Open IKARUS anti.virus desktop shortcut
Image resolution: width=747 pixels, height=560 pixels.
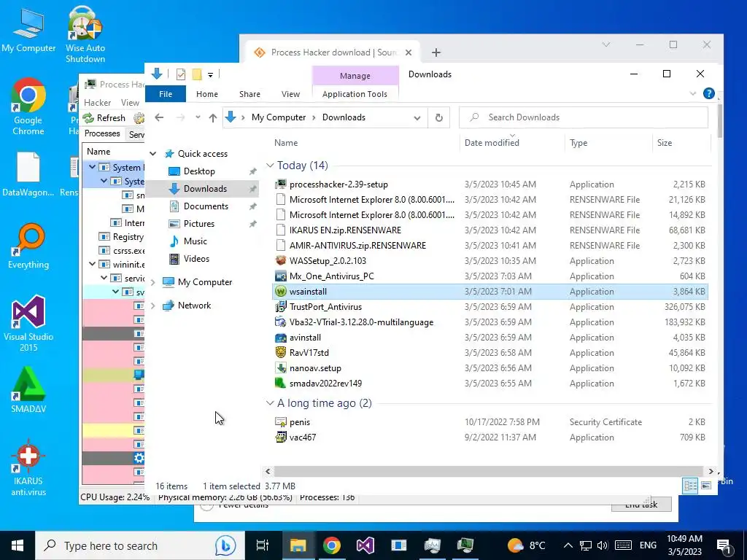tap(28, 467)
